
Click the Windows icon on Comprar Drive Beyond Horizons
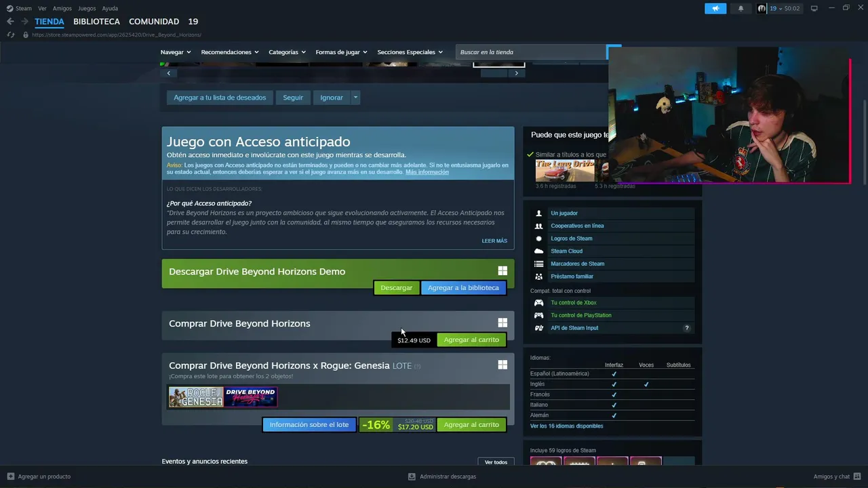[x=502, y=323]
